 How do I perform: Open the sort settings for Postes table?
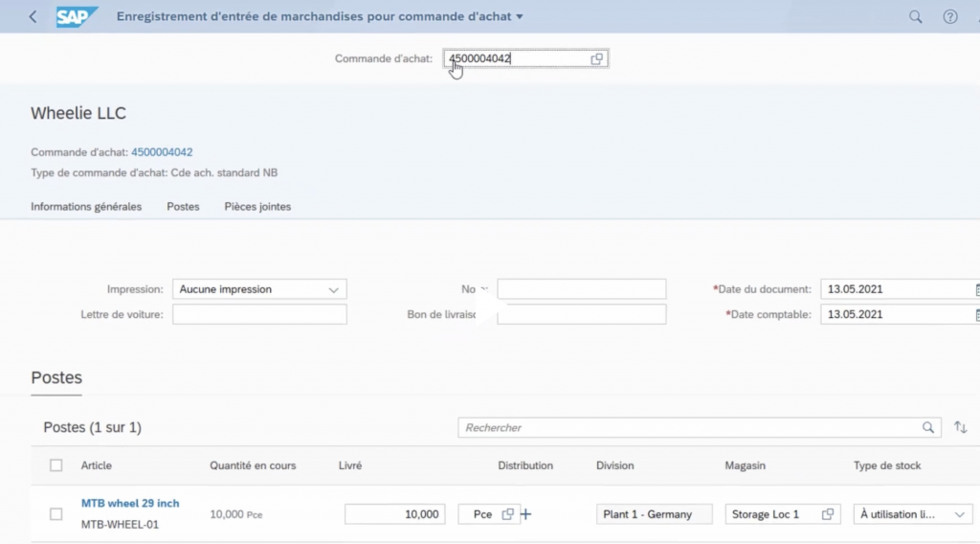tap(960, 428)
